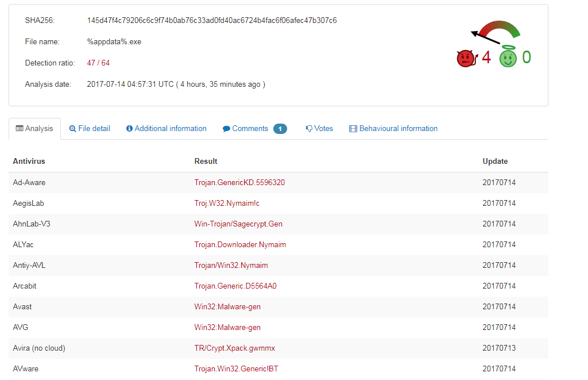Click the Avast result Win32:Malware-gen
The height and width of the screenshot is (380, 588).
[227, 306]
